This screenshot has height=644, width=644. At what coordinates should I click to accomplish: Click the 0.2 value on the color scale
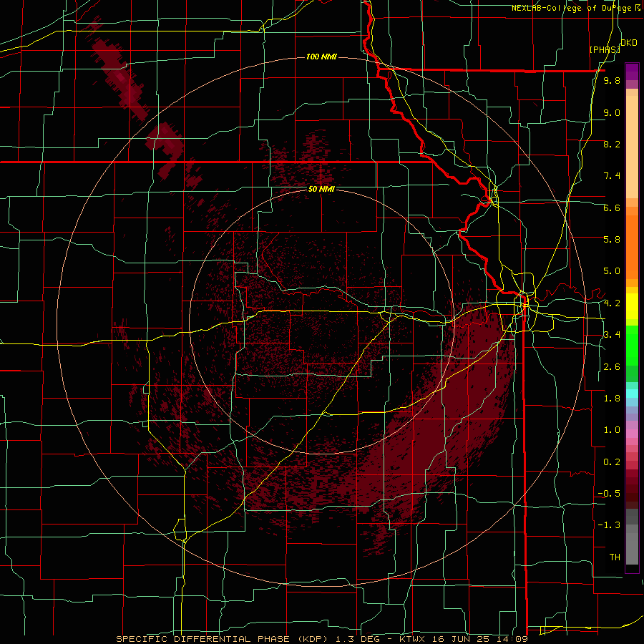coord(612,462)
